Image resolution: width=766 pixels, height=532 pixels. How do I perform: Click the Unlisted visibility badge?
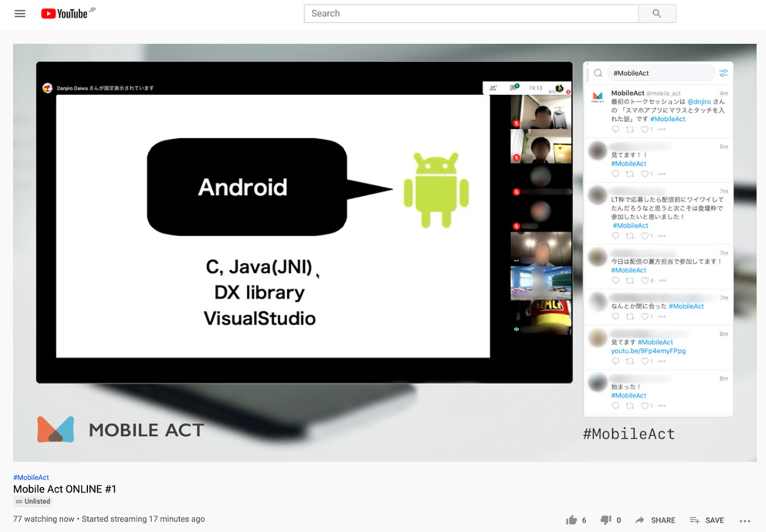(33, 501)
